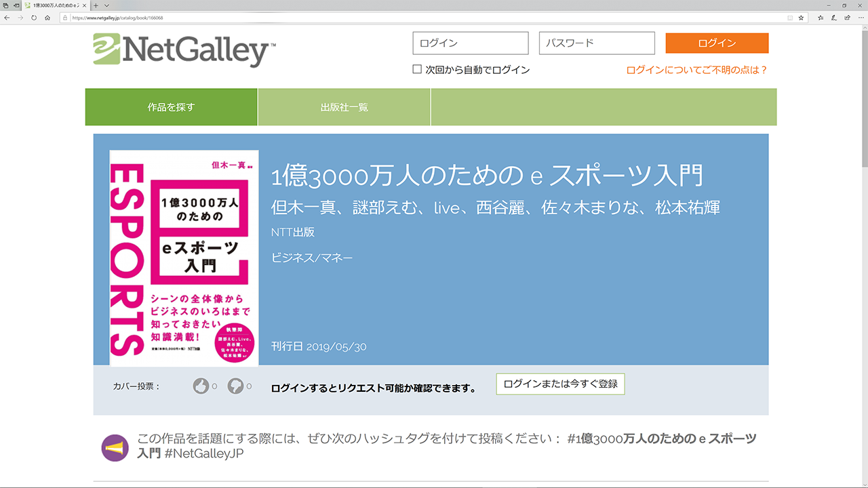Image resolution: width=868 pixels, height=488 pixels.
Task: Click カバー投票： label
Action: 136,386
